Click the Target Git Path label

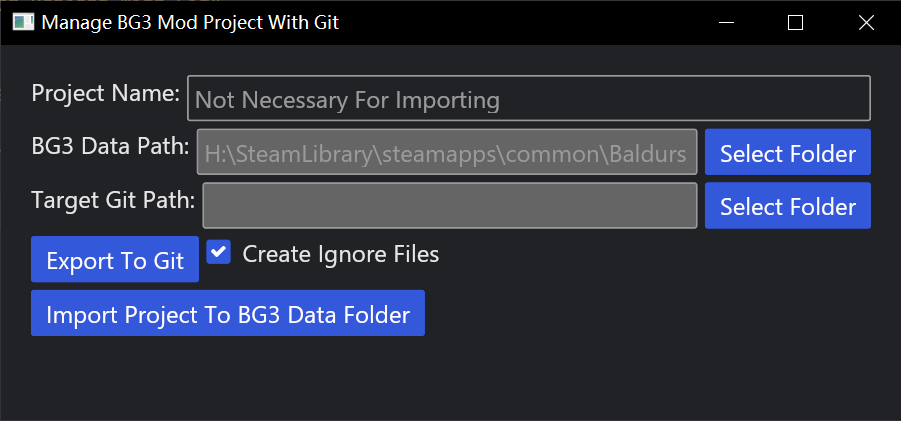coord(113,199)
